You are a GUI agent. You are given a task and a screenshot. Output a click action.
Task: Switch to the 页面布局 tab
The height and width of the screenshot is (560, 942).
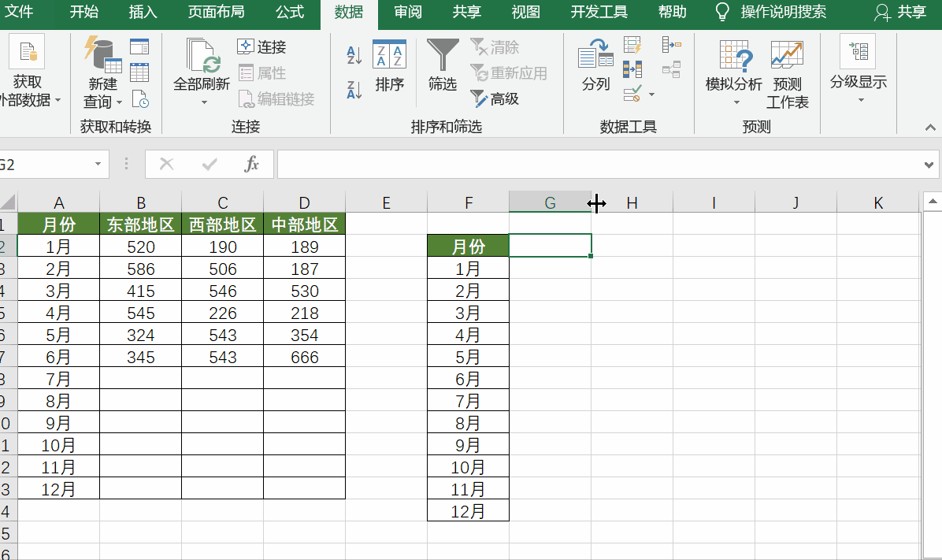[x=217, y=12]
